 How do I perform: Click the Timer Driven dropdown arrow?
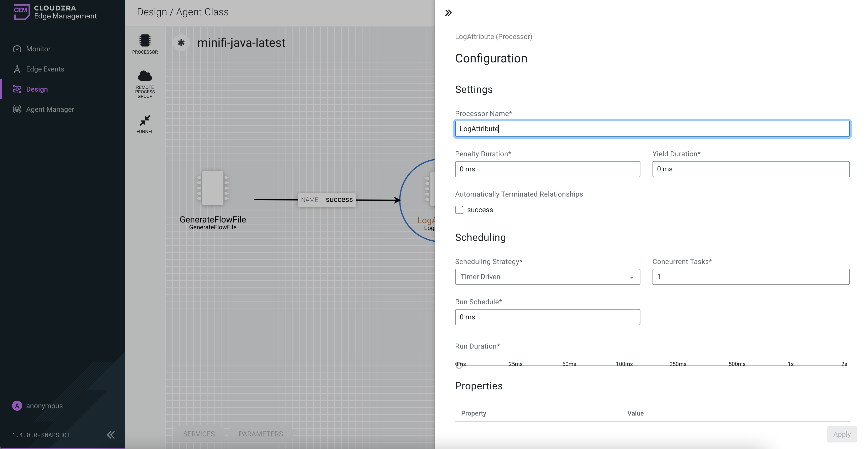(x=631, y=278)
